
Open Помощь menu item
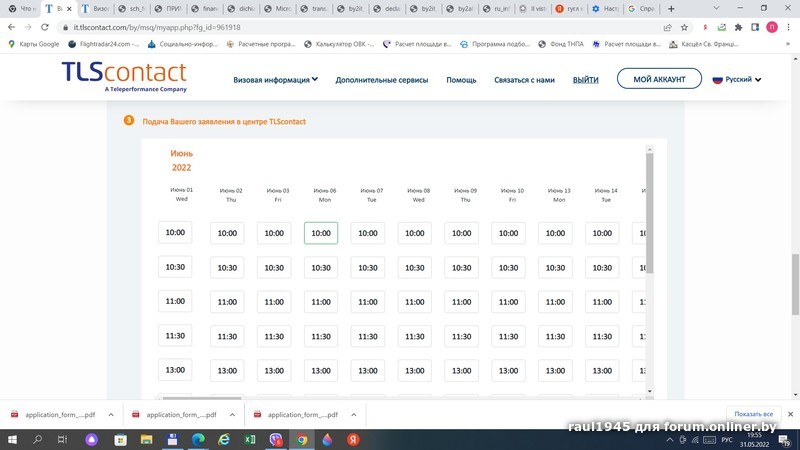pyautogui.click(x=461, y=80)
